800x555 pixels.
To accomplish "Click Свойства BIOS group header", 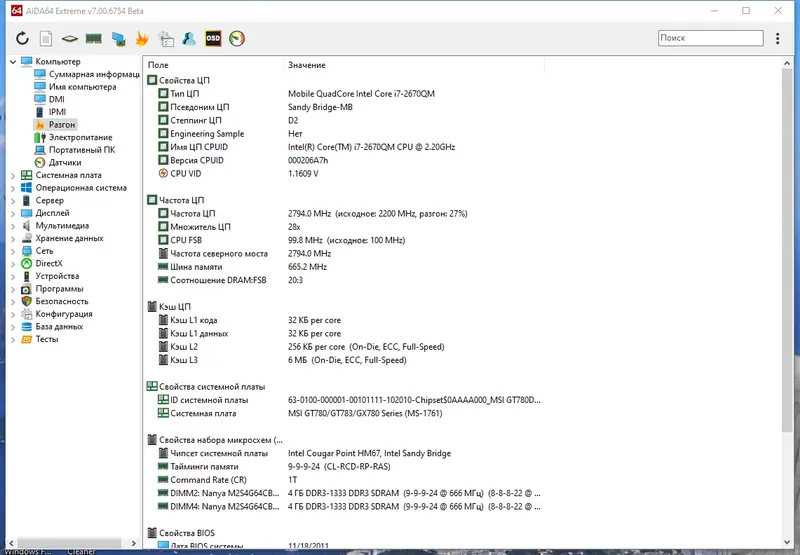I will [187, 533].
